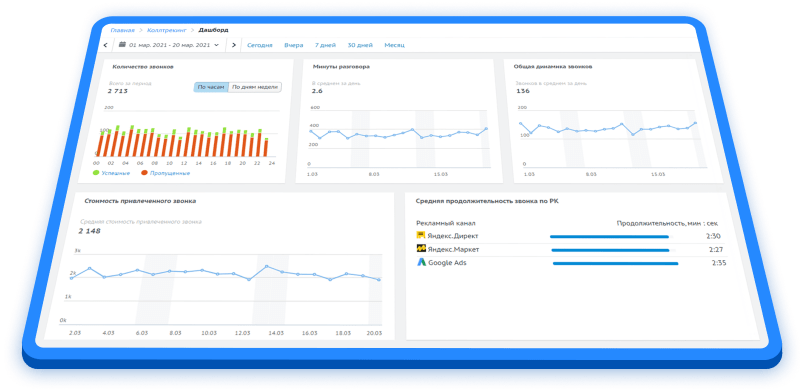Click Средняя продолжительность звонка по РК title
Screen dimensions: 804x391
pos(487,201)
